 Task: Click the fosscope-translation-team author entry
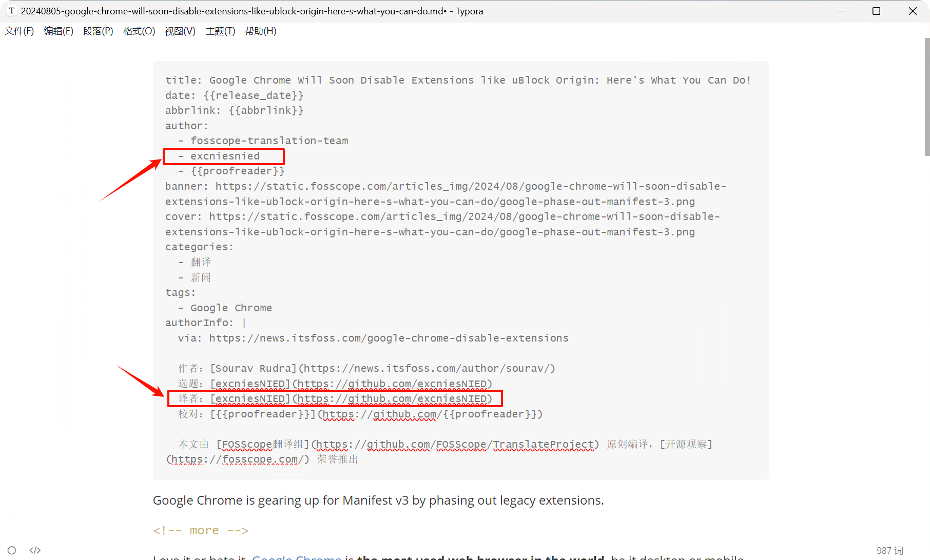pyautogui.click(x=263, y=141)
